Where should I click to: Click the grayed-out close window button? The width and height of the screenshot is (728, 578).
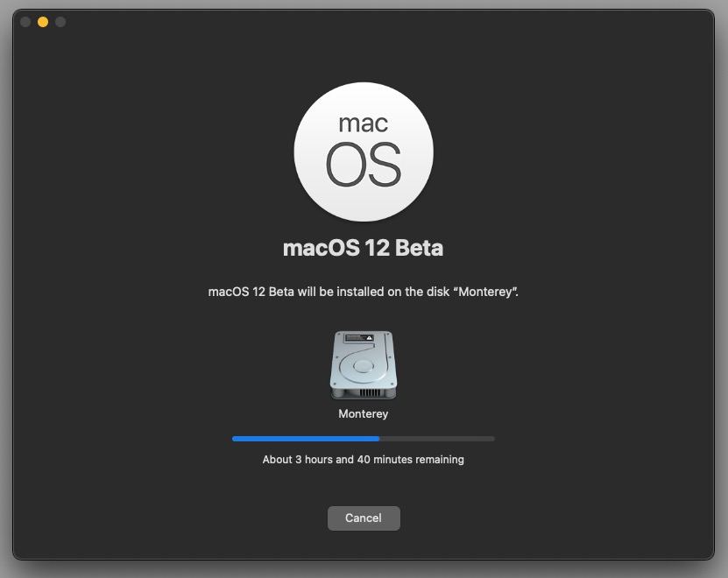25,22
